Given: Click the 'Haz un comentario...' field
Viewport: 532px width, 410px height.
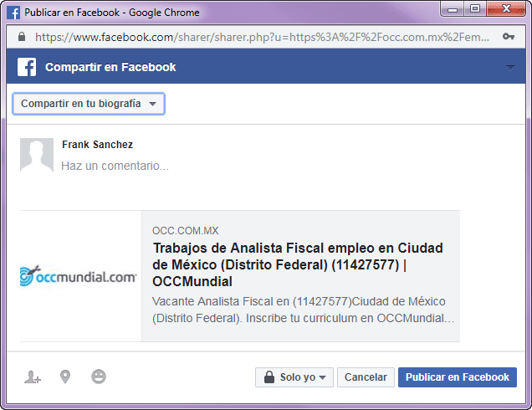Looking at the screenshot, I should coord(115,166).
